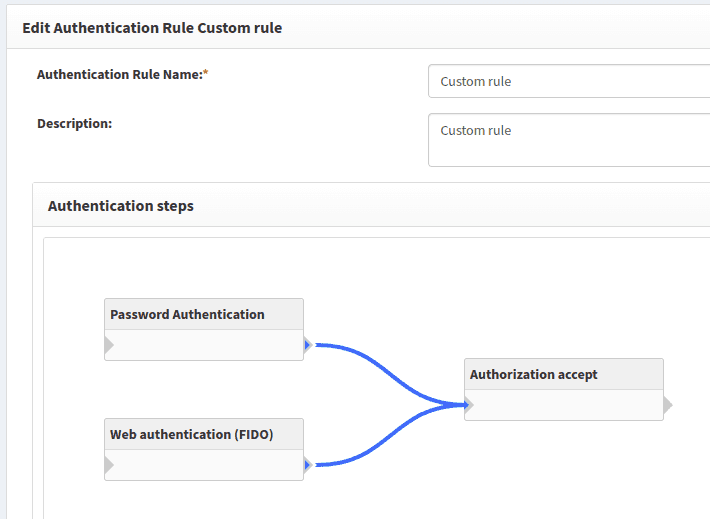Select connection line from Password Authentication output

coord(388,369)
